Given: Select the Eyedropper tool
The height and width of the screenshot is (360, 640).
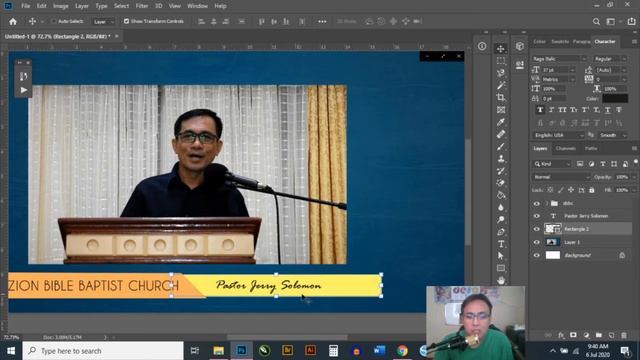Looking at the screenshot, I should pyautogui.click(x=501, y=122).
